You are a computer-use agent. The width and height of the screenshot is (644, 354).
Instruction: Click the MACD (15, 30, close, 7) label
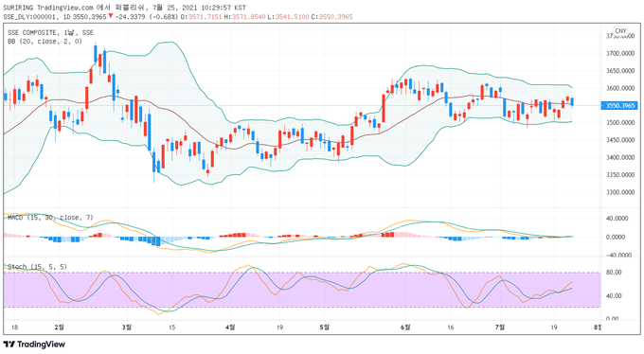[50, 218]
